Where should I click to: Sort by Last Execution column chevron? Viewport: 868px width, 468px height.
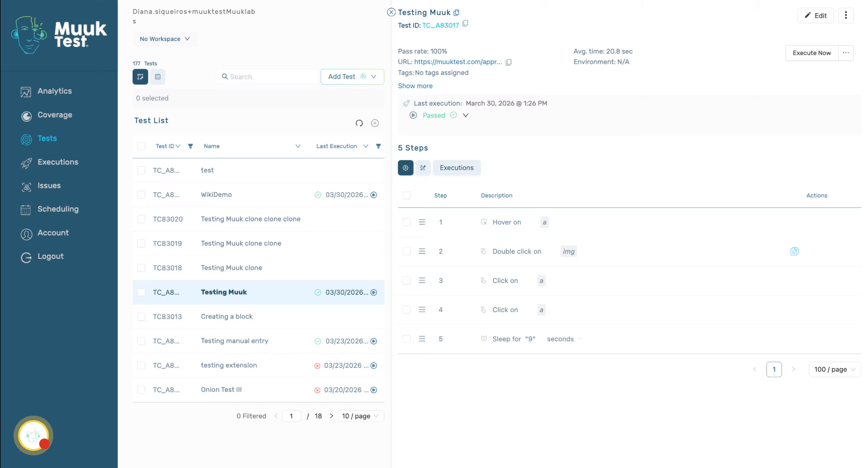pos(366,146)
